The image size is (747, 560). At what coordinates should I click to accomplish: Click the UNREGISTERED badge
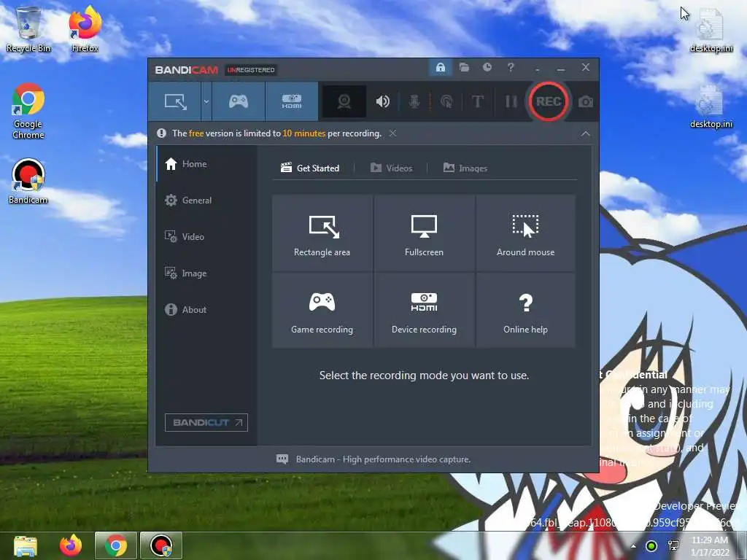point(251,70)
